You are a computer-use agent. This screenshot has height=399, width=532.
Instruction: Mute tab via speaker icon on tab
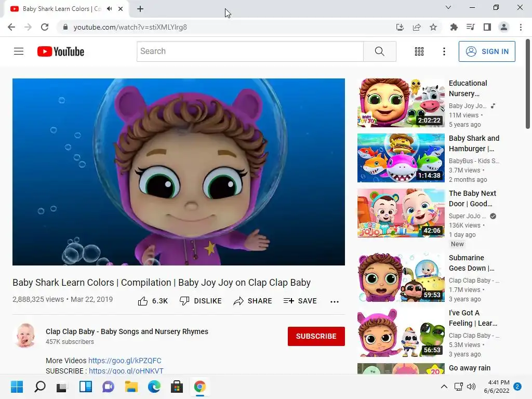tap(109, 9)
